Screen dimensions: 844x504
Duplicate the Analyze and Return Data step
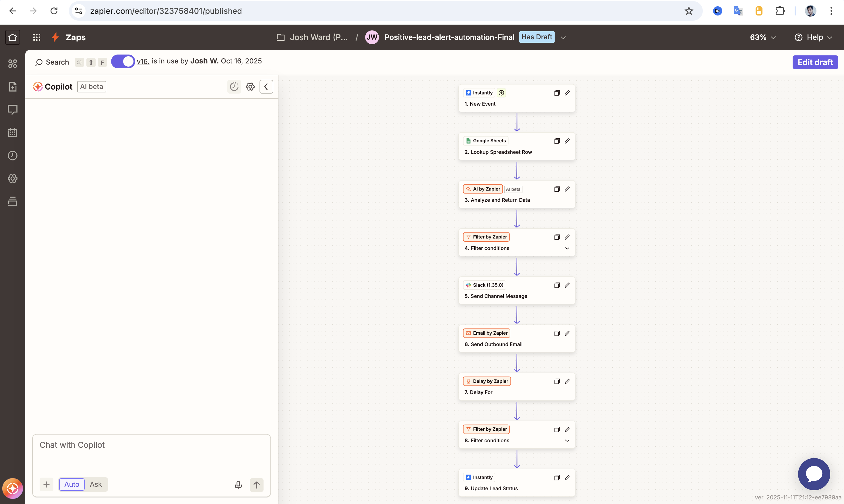[x=557, y=189]
